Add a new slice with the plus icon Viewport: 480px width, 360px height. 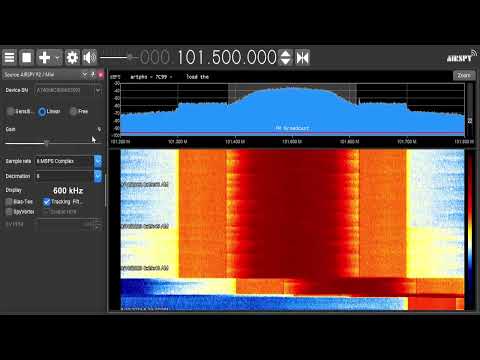tap(44, 57)
